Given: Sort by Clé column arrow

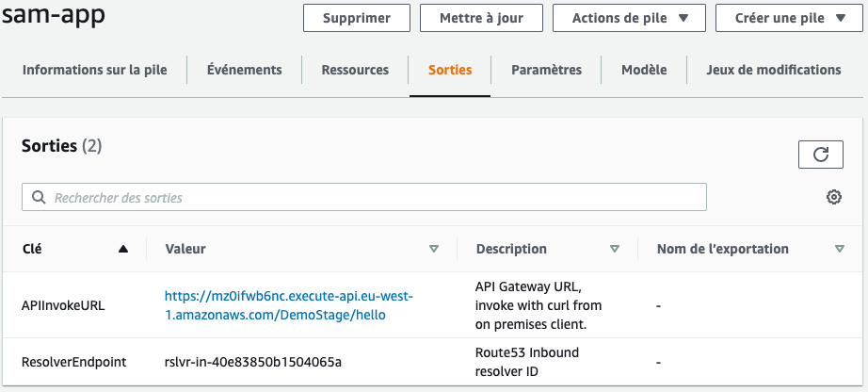Looking at the screenshot, I should [123, 250].
